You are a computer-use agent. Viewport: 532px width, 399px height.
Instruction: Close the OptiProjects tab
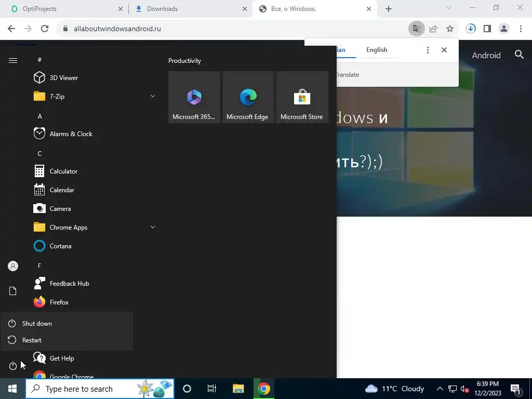[120, 9]
